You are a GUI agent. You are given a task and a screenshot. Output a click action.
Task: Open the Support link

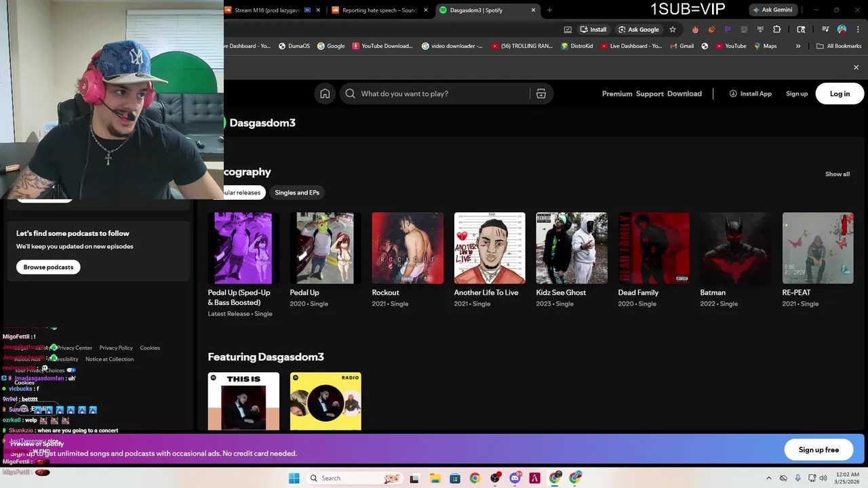click(650, 94)
